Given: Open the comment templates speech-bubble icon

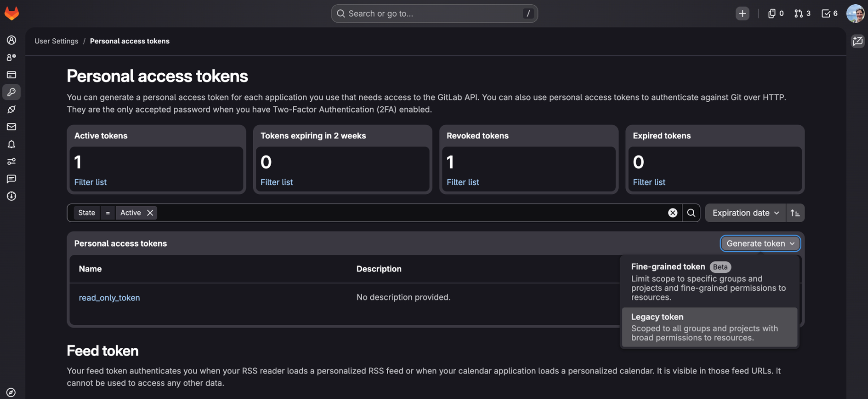Looking at the screenshot, I should [11, 179].
